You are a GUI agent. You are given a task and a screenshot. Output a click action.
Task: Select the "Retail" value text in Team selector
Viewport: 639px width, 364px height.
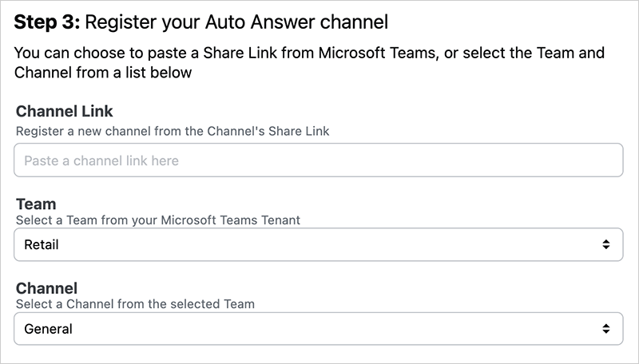[x=42, y=244]
